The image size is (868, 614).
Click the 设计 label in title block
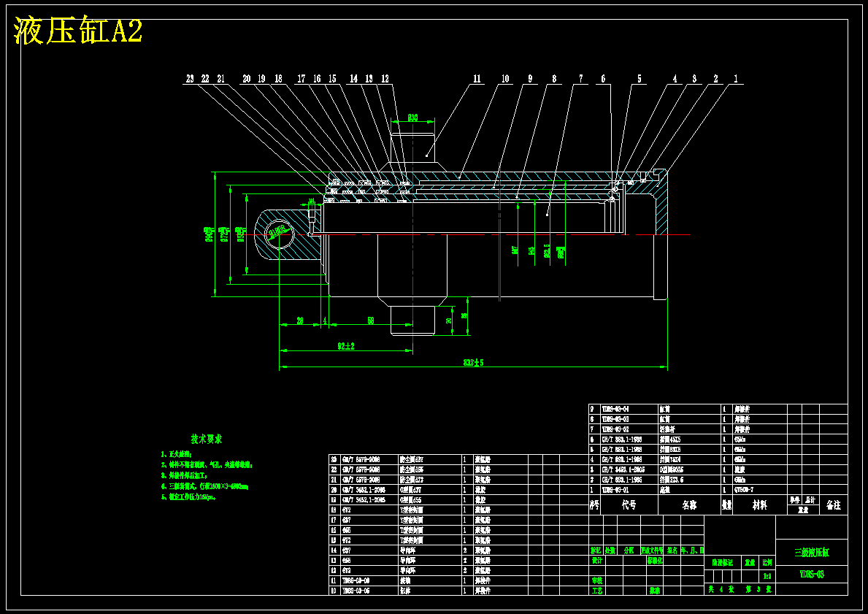coord(596,560)
